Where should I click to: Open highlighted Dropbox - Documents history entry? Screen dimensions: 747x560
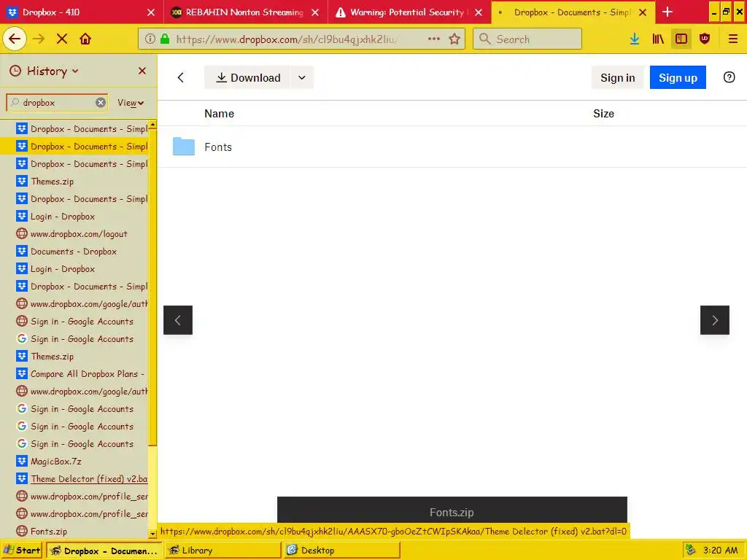[x=74, y=146]
